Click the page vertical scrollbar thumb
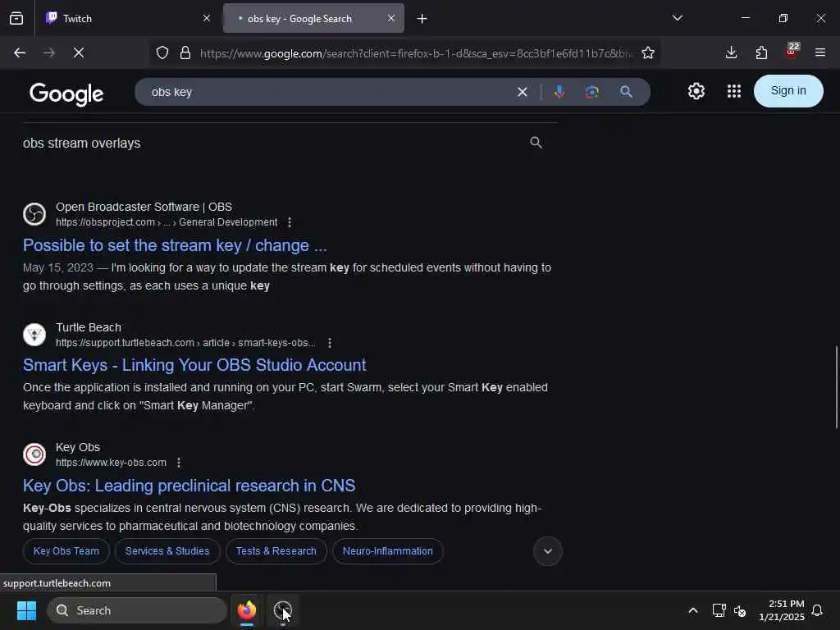This screenshot has width=840, height=630. click(836, 387)
